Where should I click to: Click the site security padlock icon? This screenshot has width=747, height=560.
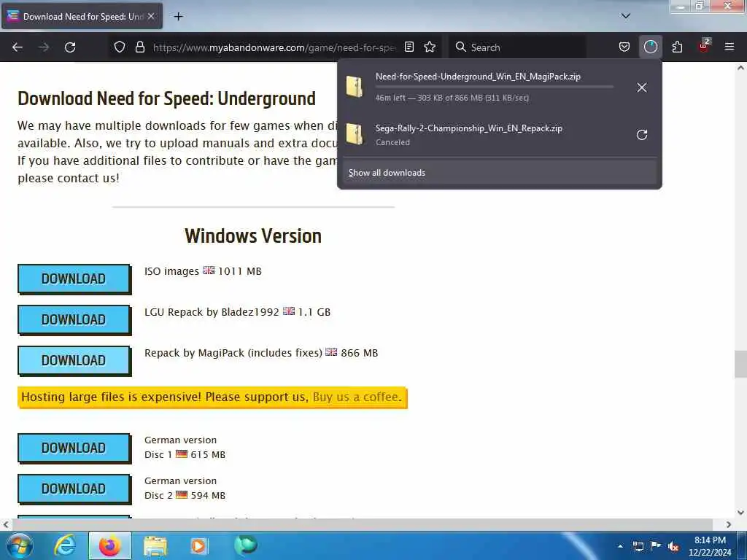tap(139, 47)
